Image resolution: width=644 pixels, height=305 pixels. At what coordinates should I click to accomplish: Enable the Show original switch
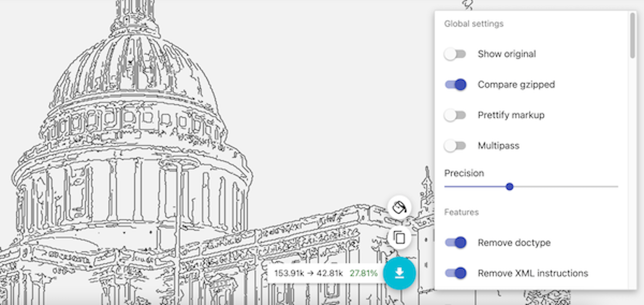(x=455, y=54)
